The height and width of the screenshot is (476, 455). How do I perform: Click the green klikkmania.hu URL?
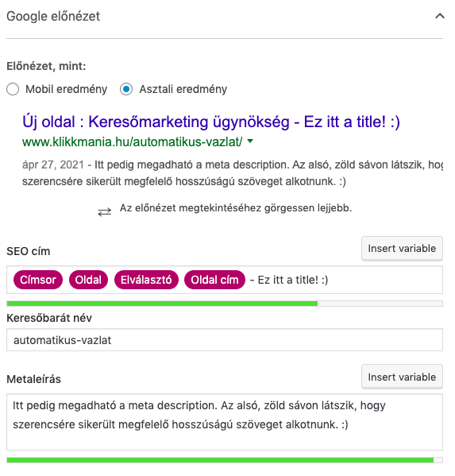coord(133,141)
